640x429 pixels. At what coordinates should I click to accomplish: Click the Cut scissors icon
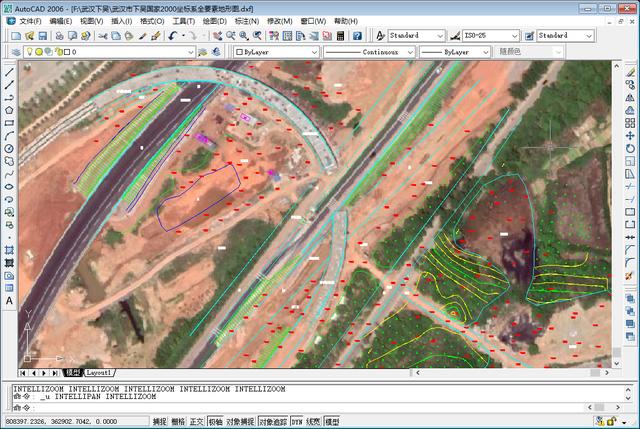pyautogui.click(x=102, y=36)
